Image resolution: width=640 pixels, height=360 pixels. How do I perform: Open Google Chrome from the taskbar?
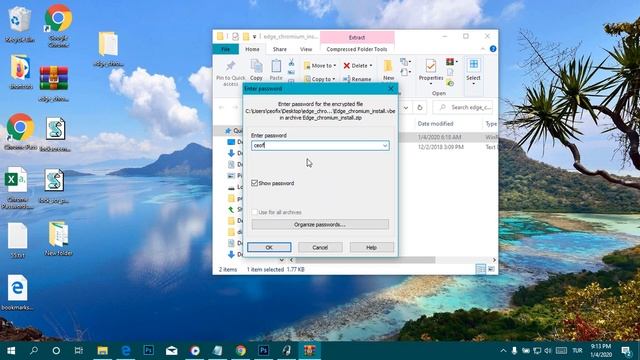point(240,351)
